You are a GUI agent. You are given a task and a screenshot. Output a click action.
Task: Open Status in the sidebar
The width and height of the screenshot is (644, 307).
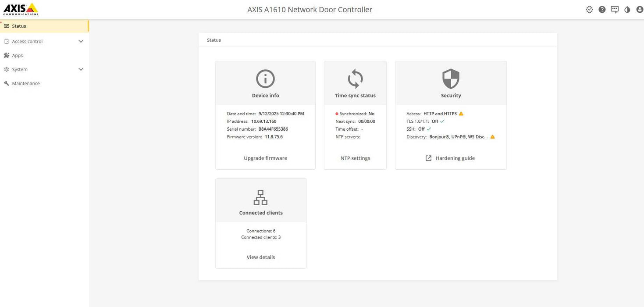44,26
